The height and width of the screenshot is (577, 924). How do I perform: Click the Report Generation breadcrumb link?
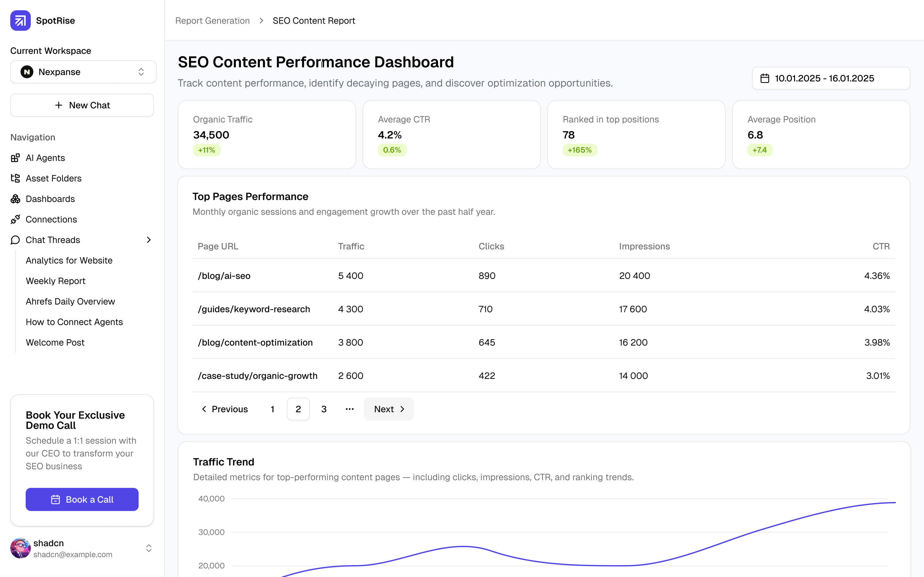(212, 21)
